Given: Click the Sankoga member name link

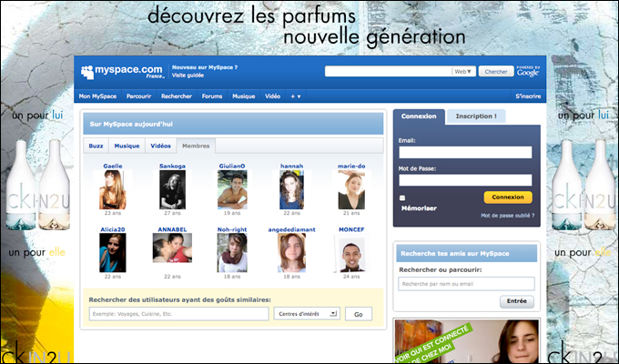Looking at the screenshot, I should (172, 167).
